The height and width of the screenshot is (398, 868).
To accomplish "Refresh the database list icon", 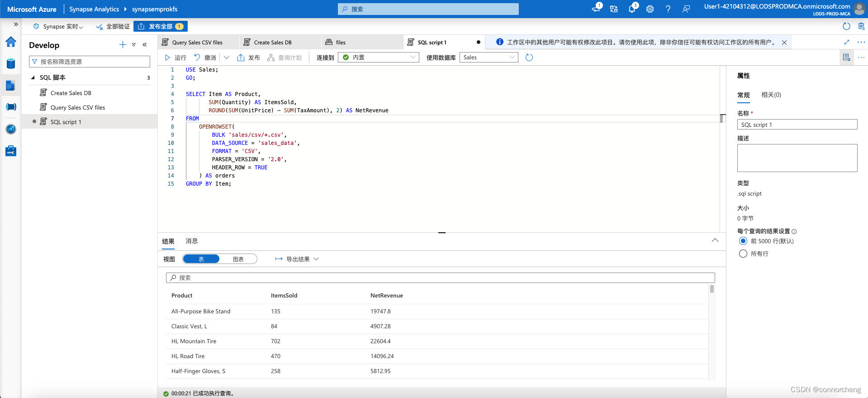I will click(529, 58).
